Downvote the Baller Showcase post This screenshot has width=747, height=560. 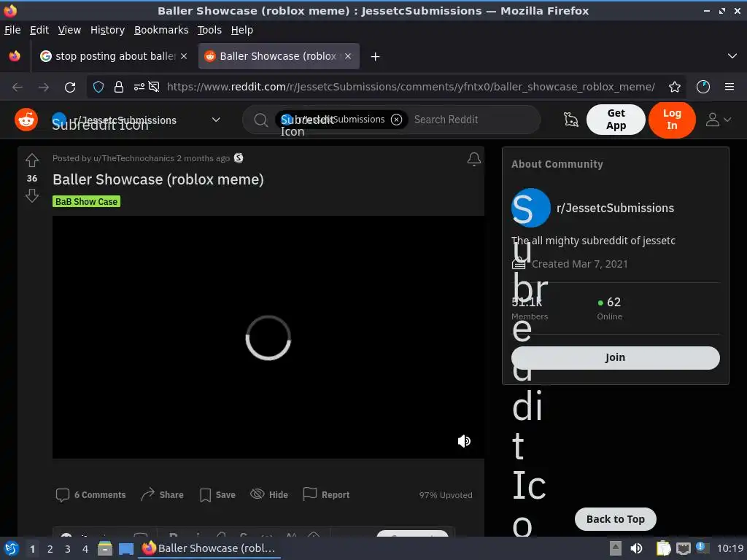click(x=32, y=195)
